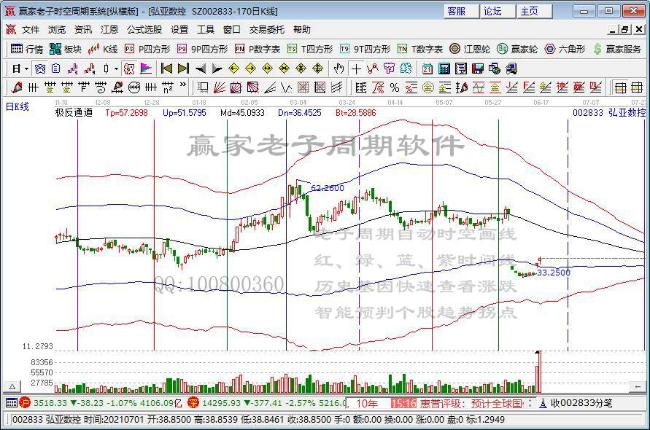Click the 日K线 label

(17, 107)
